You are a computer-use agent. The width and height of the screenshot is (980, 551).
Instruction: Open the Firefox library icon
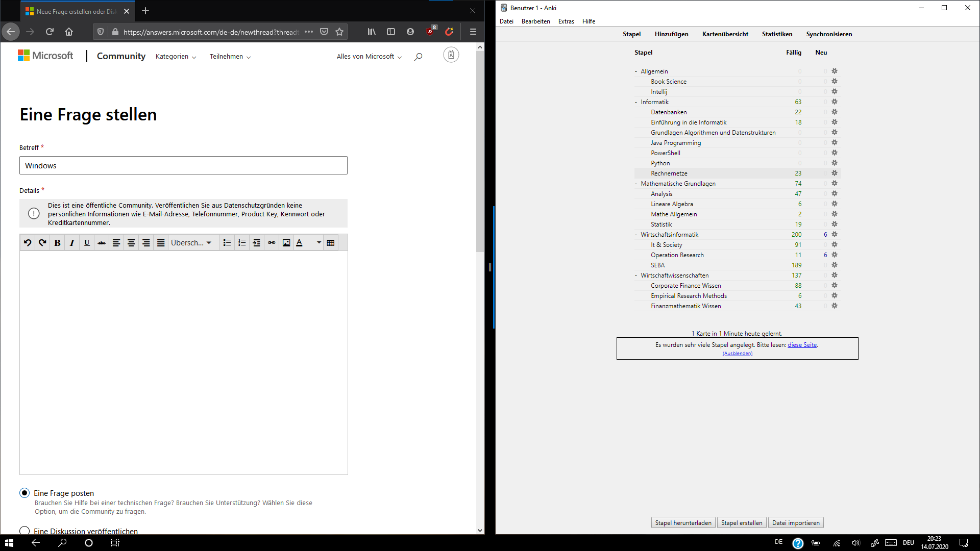[x=372, y=32]
